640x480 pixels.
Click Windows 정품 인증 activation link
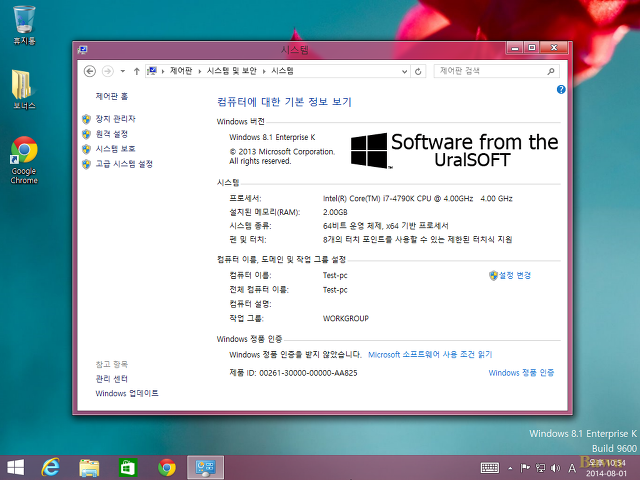pyautogui.click(x=521, y=372)
